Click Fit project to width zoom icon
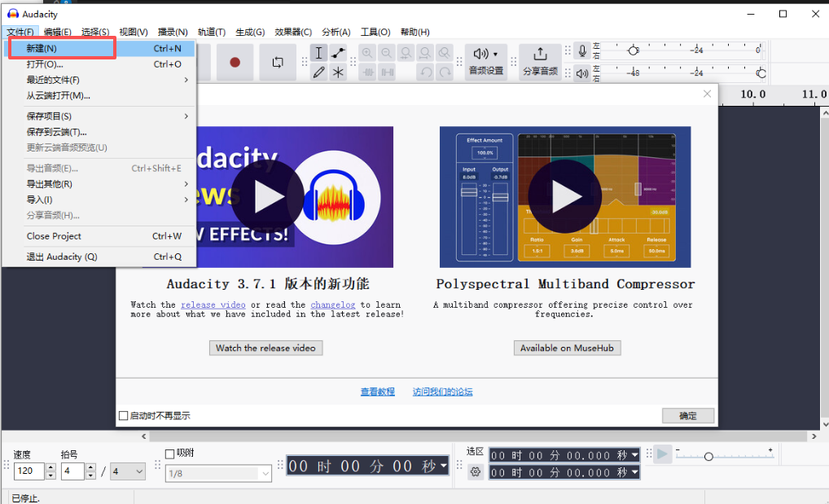Screen dimensions: 829x504 tap(425, 53)
